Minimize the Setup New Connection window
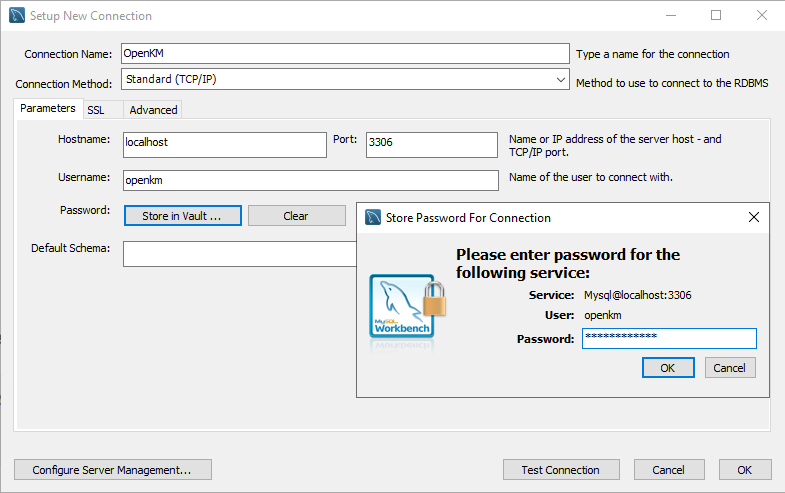Viewport: 785px width, 493px height. click(670, 16)
